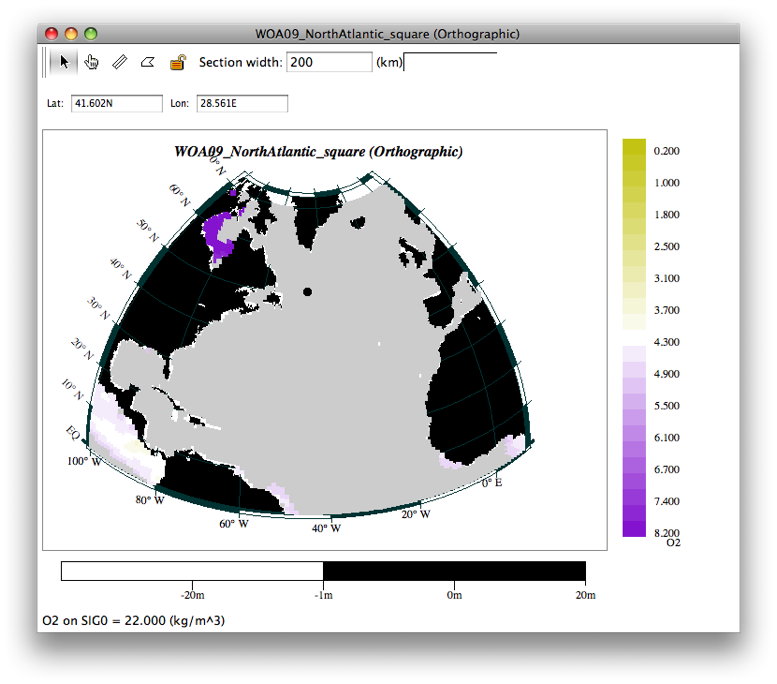Click the dark purple 8.200 legend swatch
The image size is (777, 684).
pyautogui.click(x=634, y=528)
